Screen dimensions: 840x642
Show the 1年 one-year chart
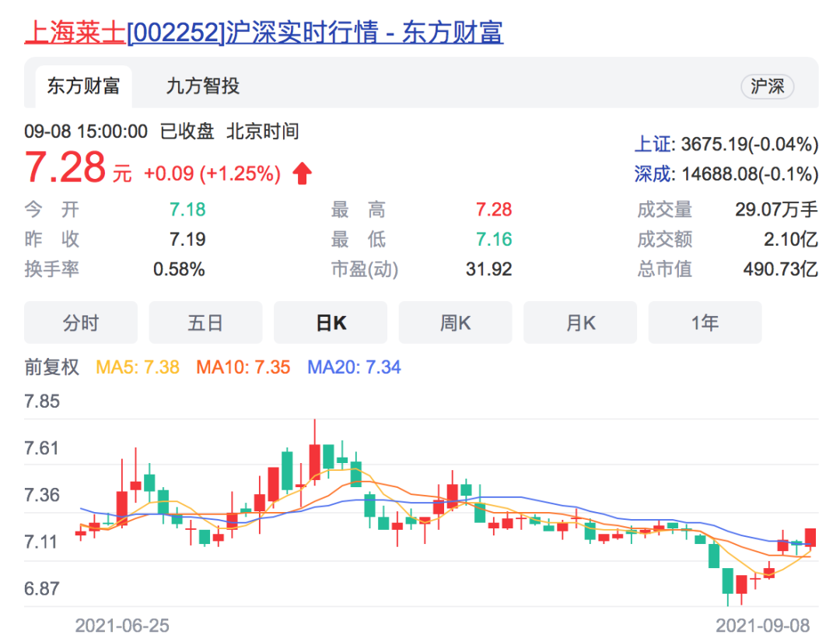[705, 323]
